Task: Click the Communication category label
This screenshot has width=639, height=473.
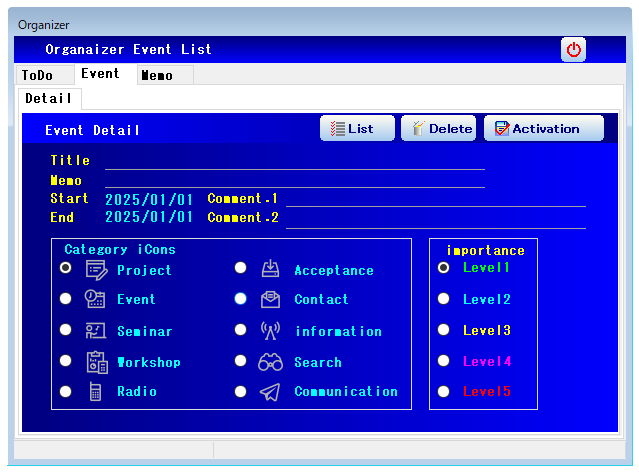Action: point(346,392)
